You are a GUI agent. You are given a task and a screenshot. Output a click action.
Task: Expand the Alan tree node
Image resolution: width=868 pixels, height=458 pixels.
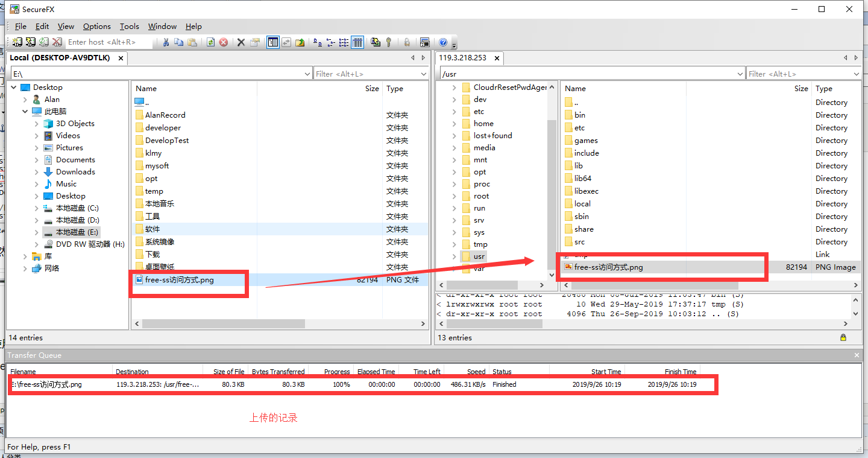pos(25,100)
